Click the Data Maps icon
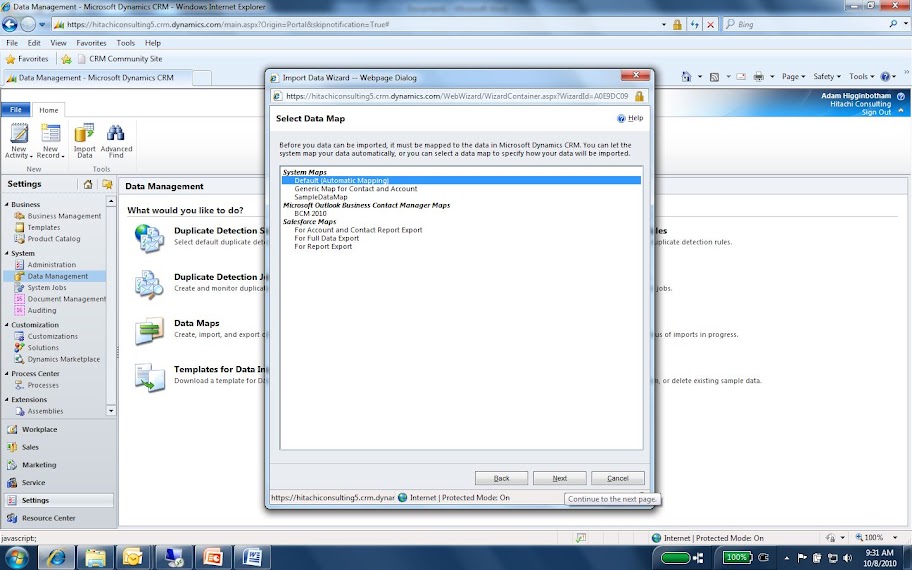 pyautogui.click(x=149, y=331)
